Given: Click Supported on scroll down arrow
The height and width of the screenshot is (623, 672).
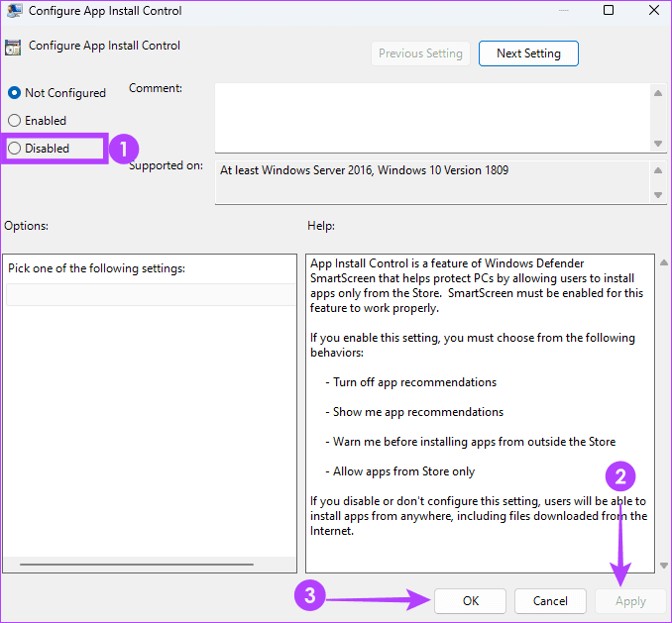Looking at the screenshot, I should (x=658, y=195).
